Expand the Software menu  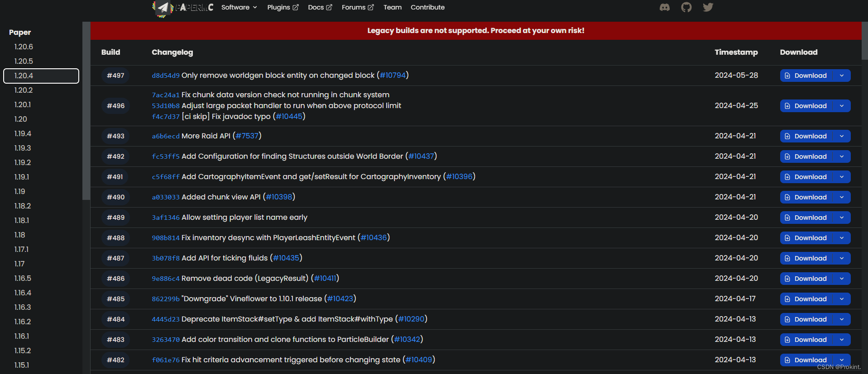tap(239, 7)
